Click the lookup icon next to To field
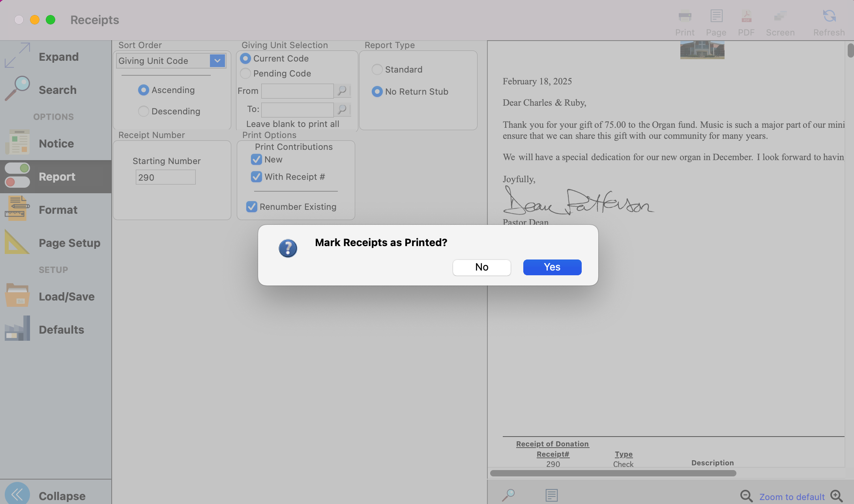The height and width of the screenshot is (504, 854). [x=342, y=109]
